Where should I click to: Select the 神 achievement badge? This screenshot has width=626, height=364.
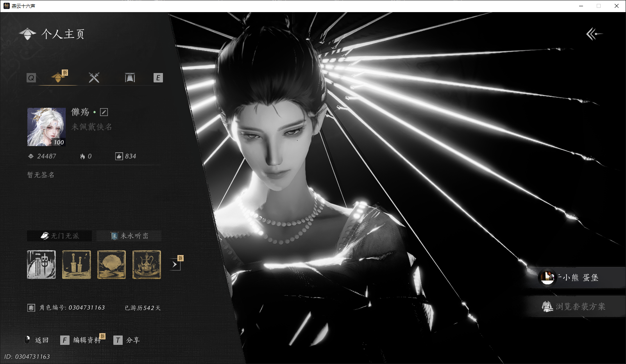click(x=41, y=265)
